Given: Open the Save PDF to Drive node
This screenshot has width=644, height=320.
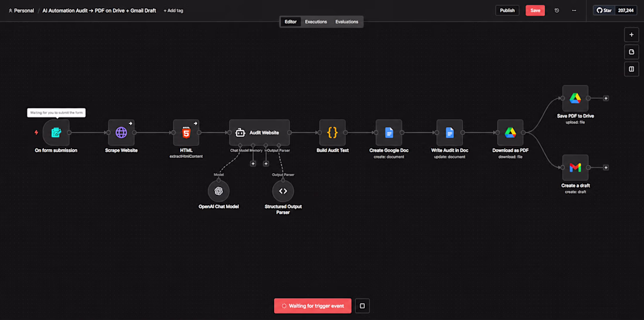Looking at the screenshot, I should click(x=575, y=98).
